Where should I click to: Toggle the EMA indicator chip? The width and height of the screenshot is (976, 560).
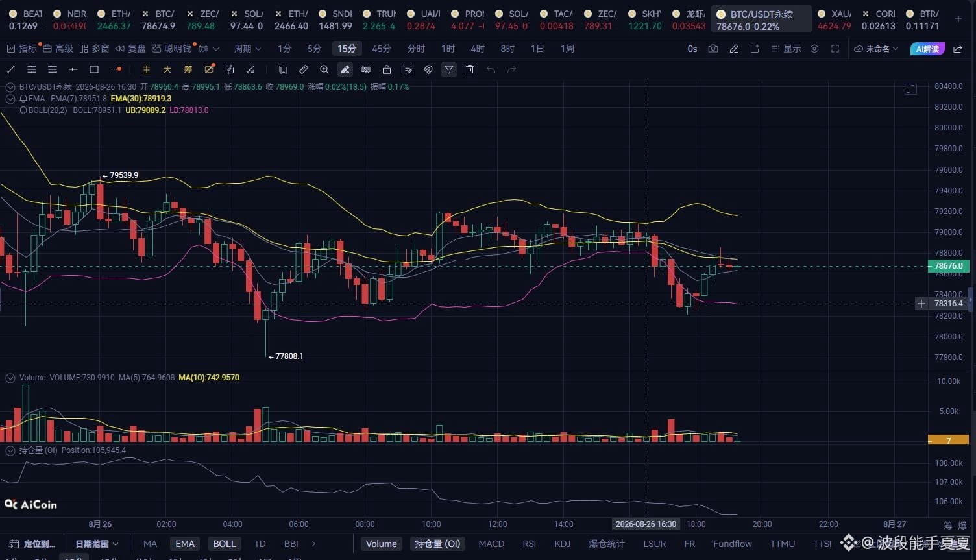point(185,544)
